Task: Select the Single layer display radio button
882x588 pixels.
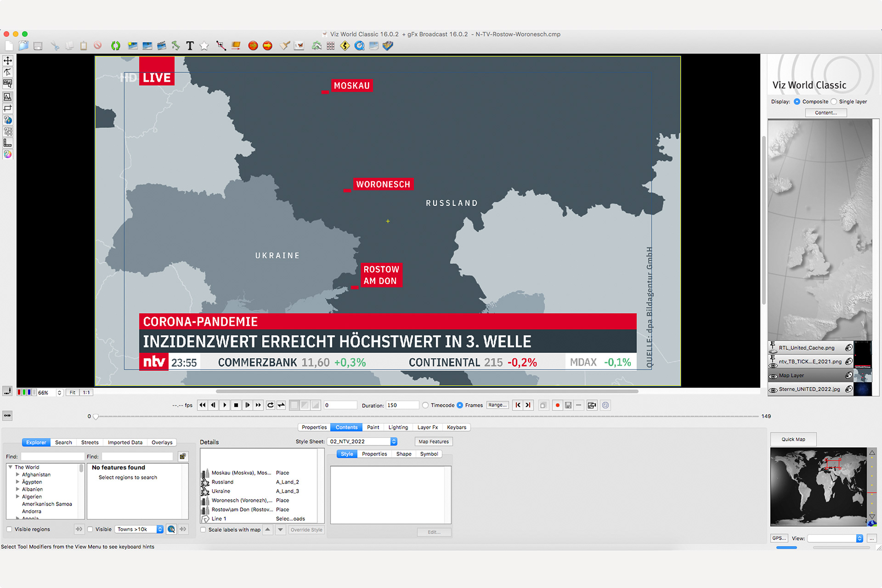Action: click(834, 102)
